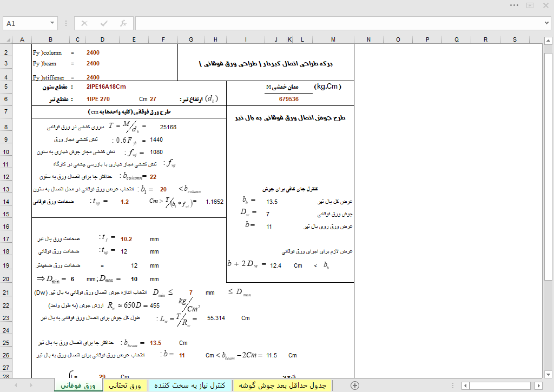Select the title برگه طراحی اتصال گیردار cell
Screen dimensions: 554x392
coord(266,64)
